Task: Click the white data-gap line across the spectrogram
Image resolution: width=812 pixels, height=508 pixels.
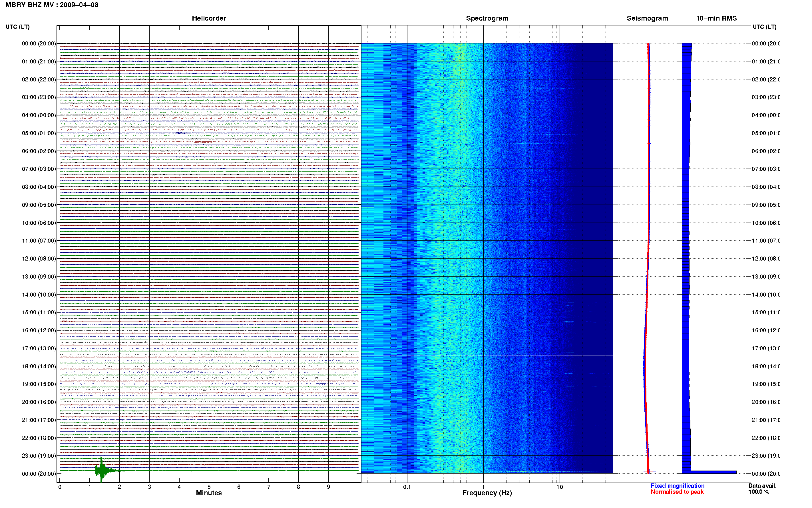Action: coord(487,355)
